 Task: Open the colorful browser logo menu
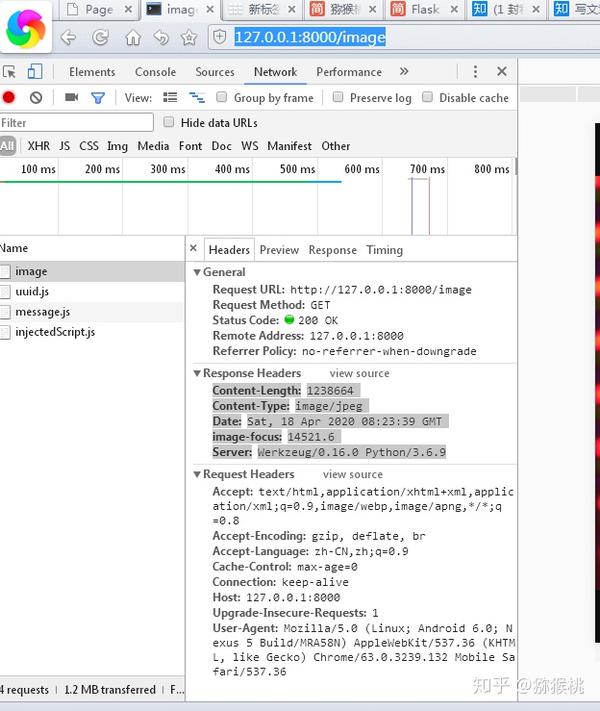(25, 29)
